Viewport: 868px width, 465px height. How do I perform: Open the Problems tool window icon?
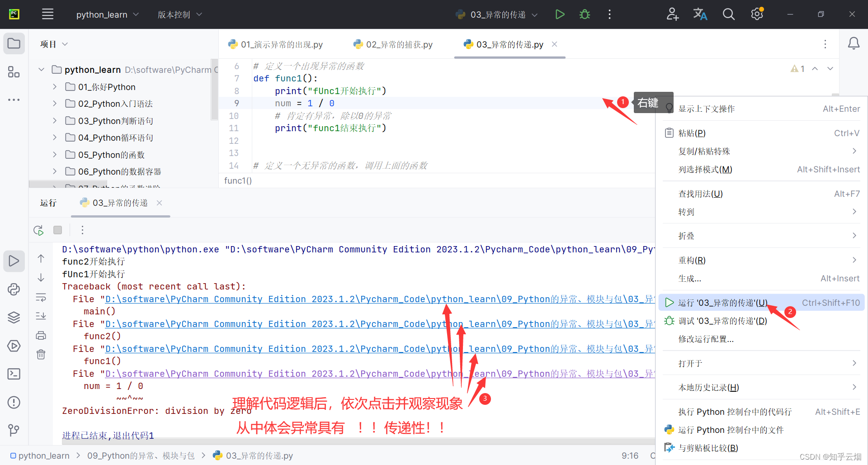point(14,402)
